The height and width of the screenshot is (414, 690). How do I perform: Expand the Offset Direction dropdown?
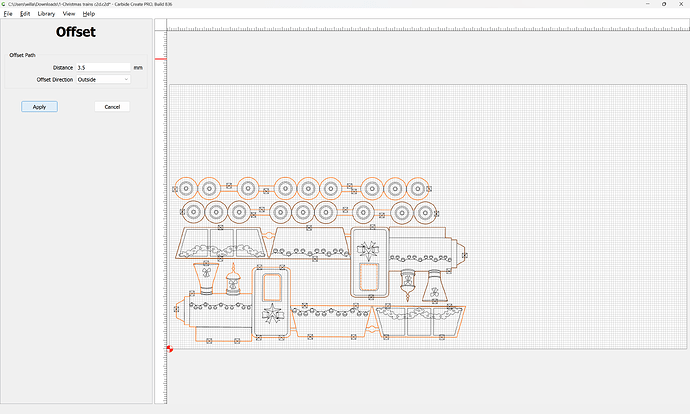tap(103, 78)
